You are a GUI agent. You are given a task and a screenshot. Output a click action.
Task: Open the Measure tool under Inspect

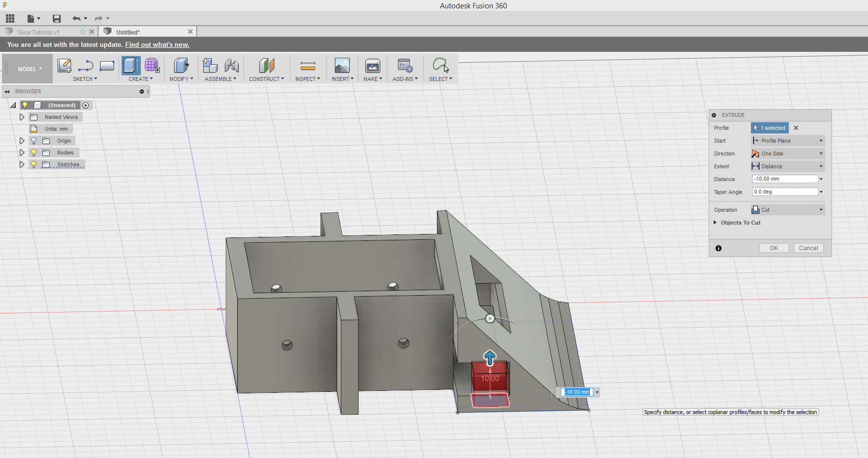(307, 65)
